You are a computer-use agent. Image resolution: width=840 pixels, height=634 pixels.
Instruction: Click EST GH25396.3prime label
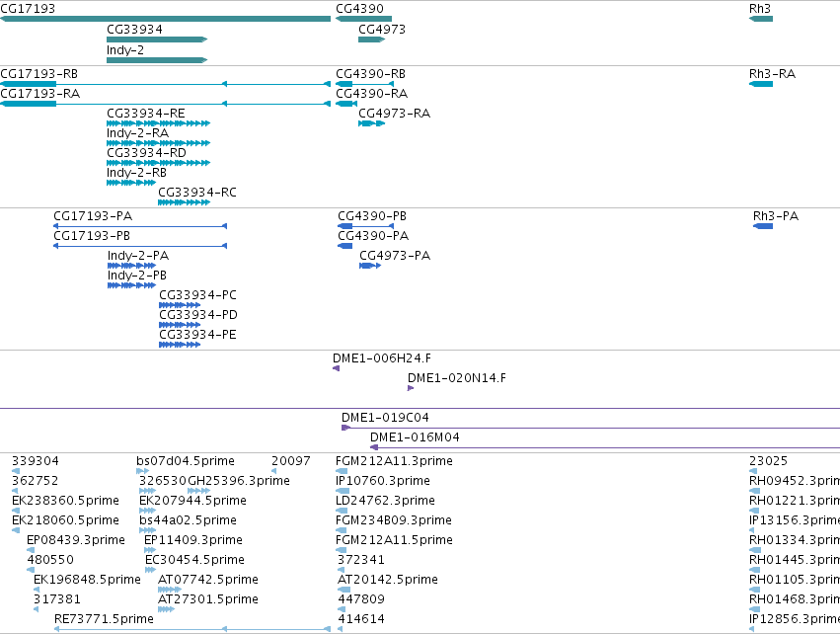coord(239,481)
